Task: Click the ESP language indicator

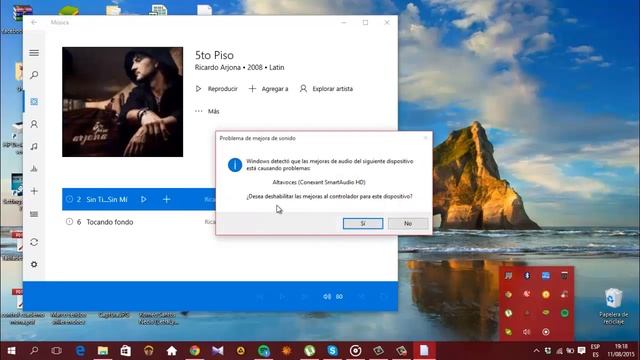Action: point(596,347)
